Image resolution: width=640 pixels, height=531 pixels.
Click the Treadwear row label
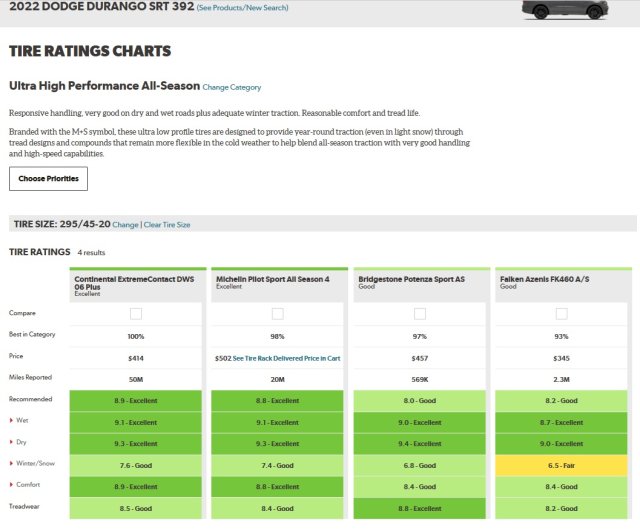pyautogui.click(x=24, y=506)
